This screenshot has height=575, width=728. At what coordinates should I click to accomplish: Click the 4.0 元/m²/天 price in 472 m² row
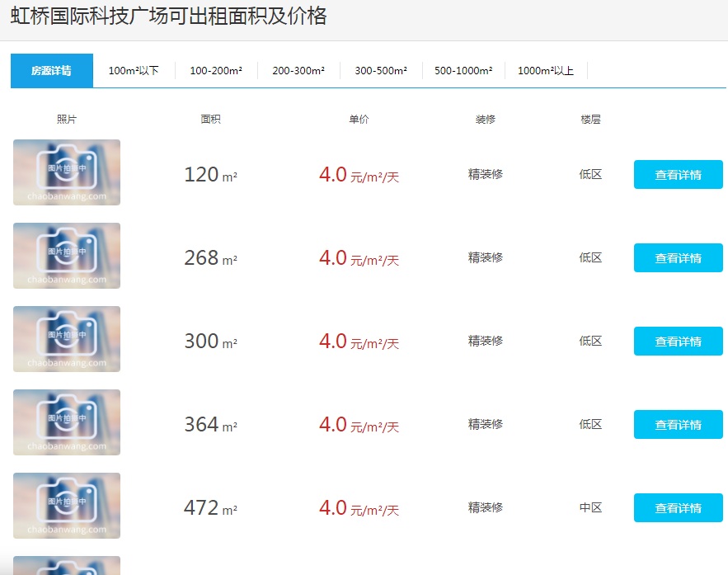(x=359, y=507)
